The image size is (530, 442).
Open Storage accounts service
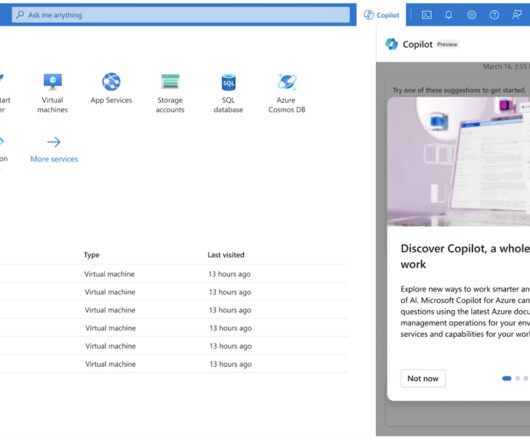pyautogui.click(x=170, y=93)
